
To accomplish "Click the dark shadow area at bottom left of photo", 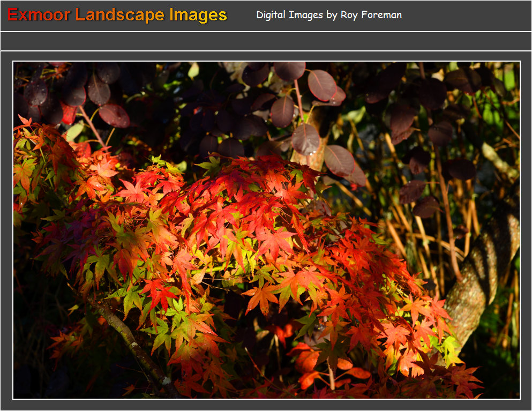I will pos(43,375).
